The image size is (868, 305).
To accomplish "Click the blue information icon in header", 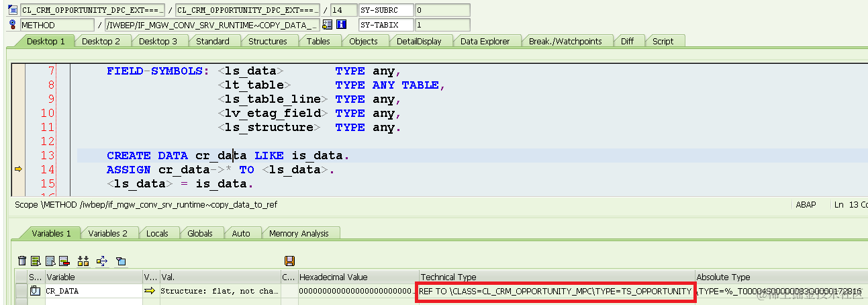I will tap(341, 25).
